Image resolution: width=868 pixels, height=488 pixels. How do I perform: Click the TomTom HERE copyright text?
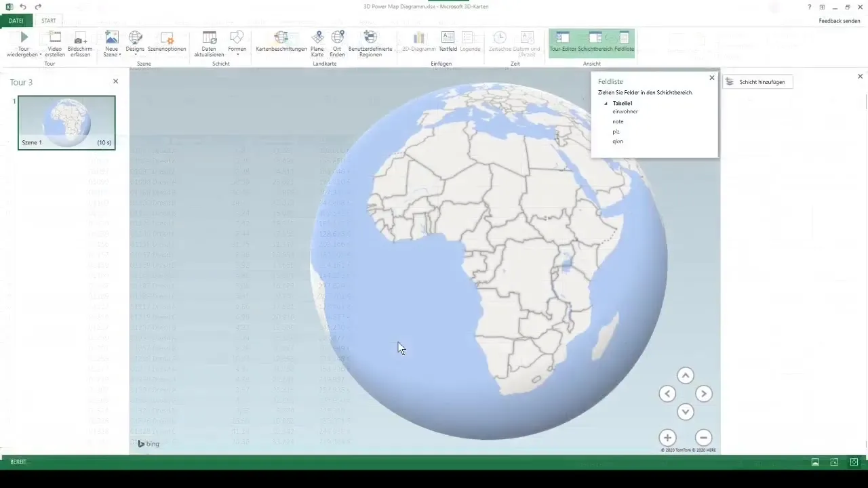[688, 450]
